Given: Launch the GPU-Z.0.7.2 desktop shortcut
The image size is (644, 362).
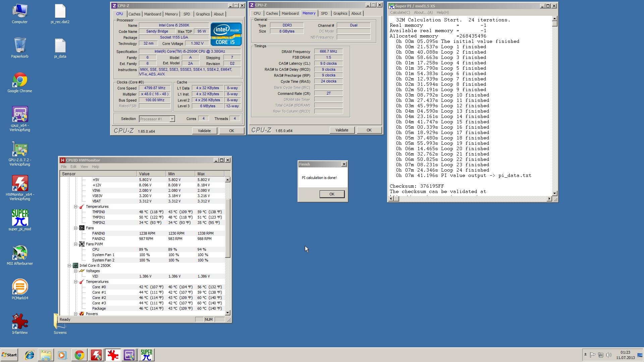Looking at the screenshot, I should click(x=19, y=154).
